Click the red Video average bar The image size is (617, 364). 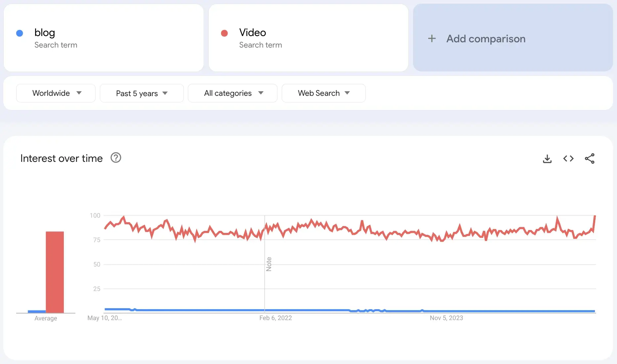(55, 272)
